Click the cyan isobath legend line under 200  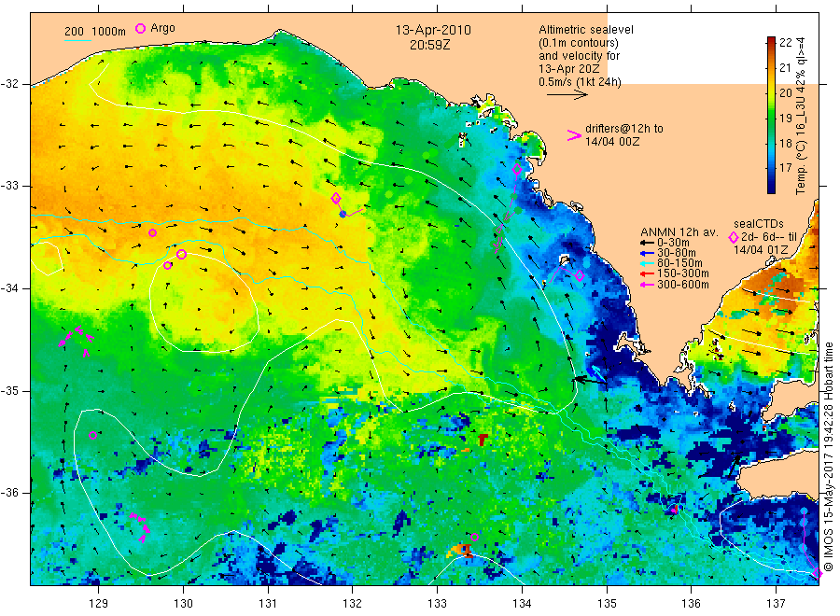(77, 40)
